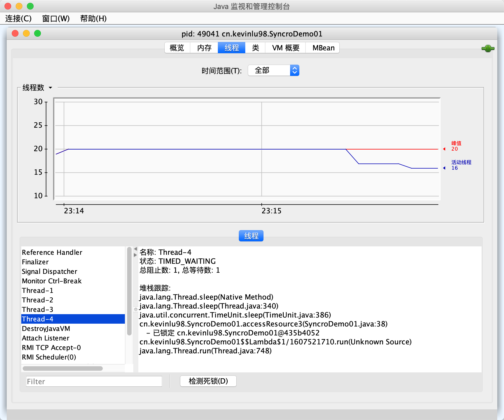Image resolution: width=504 pixels, height=420 pixels.
Task: Switch to the 类 tab
Action: pyautogui.click(x=255, y=48)
